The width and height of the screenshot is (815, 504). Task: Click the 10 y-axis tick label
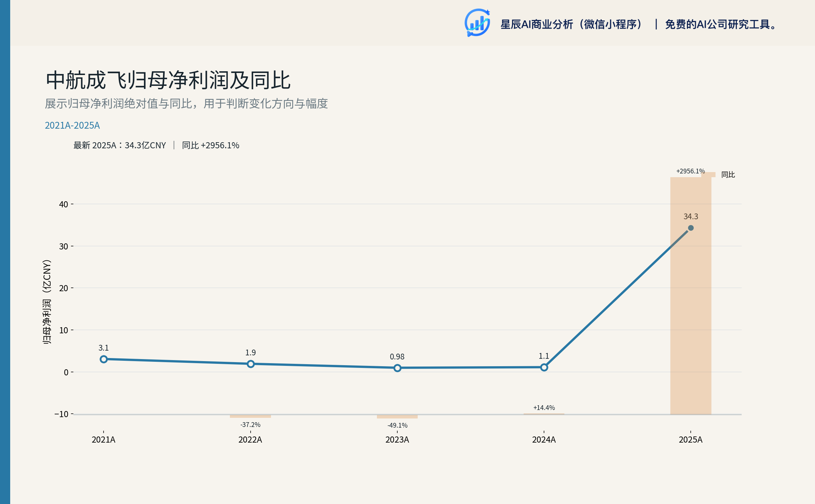(x=64, y=330)
